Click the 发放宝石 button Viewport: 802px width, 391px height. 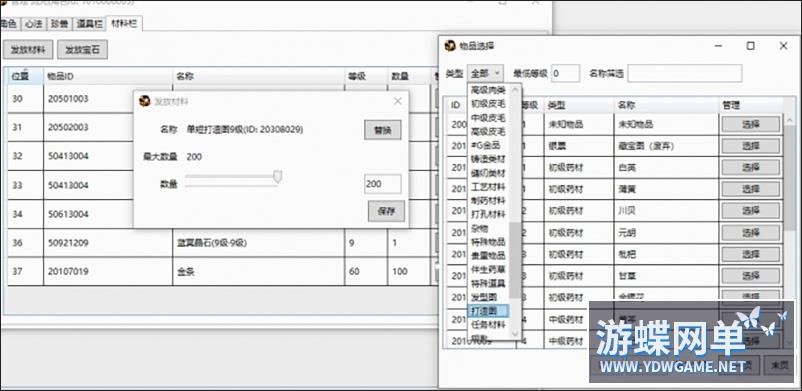tap(82, 50)
